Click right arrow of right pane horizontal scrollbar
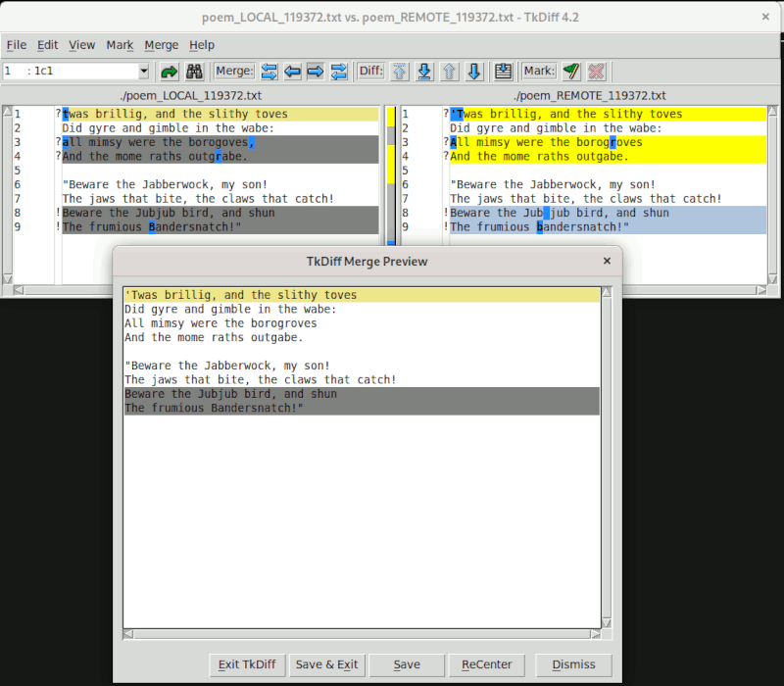784x686 pixels. (761, 290)
